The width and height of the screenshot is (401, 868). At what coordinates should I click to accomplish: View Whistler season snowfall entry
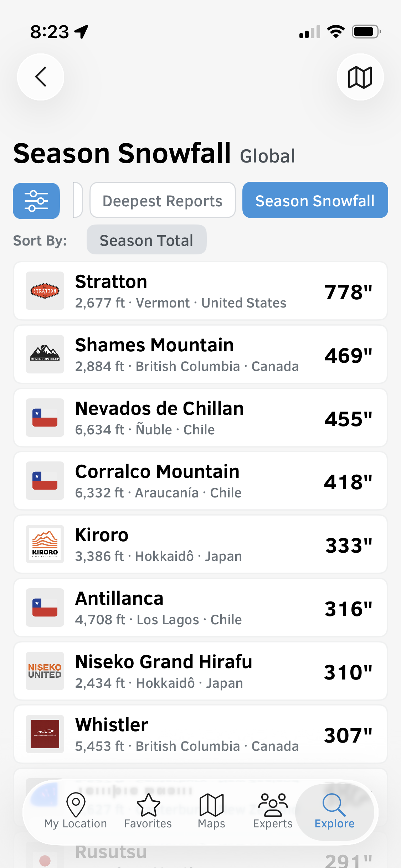[x=200, y=734]
